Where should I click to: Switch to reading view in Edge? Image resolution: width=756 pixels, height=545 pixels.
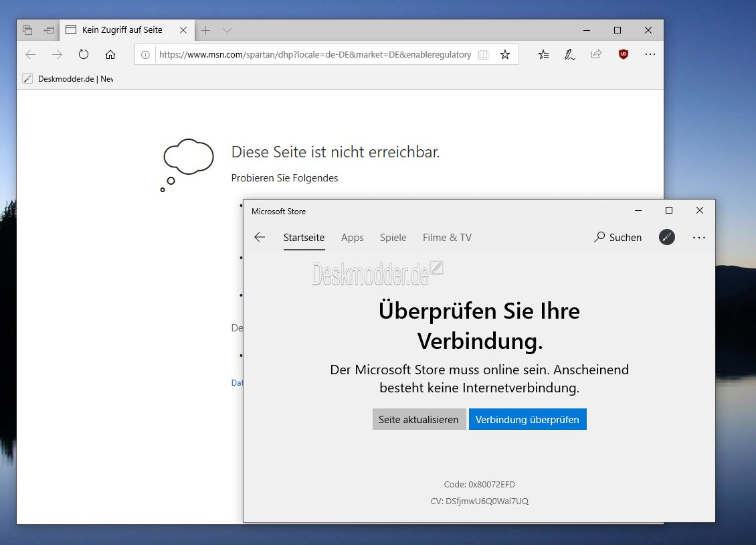tap(483, 54)
